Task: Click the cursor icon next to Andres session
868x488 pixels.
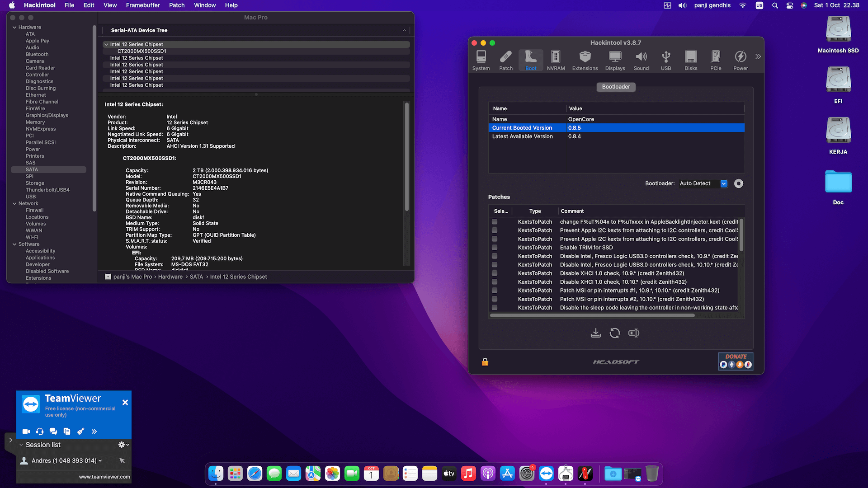Action: coord(122,460)
